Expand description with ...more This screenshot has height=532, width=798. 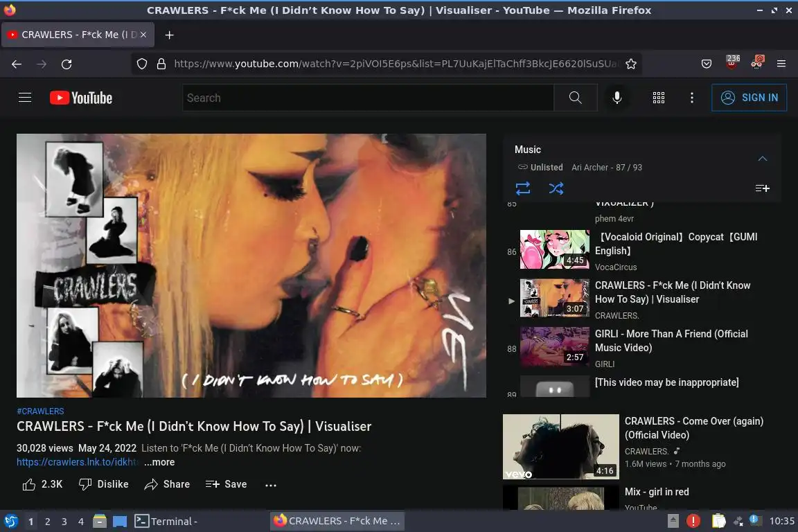159,462
